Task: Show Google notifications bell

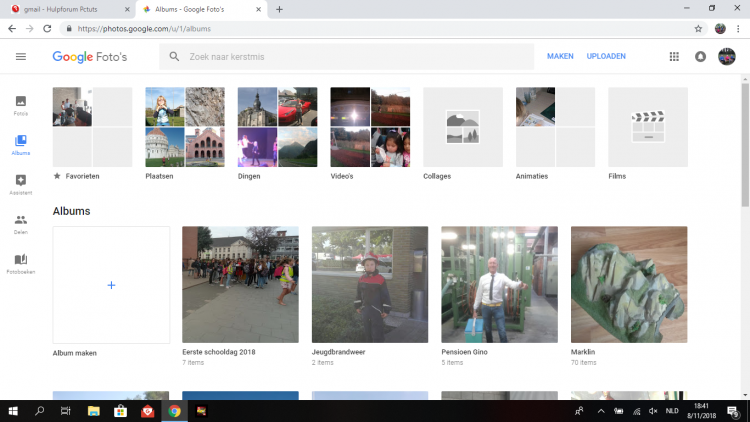Action: coord(700,57)
